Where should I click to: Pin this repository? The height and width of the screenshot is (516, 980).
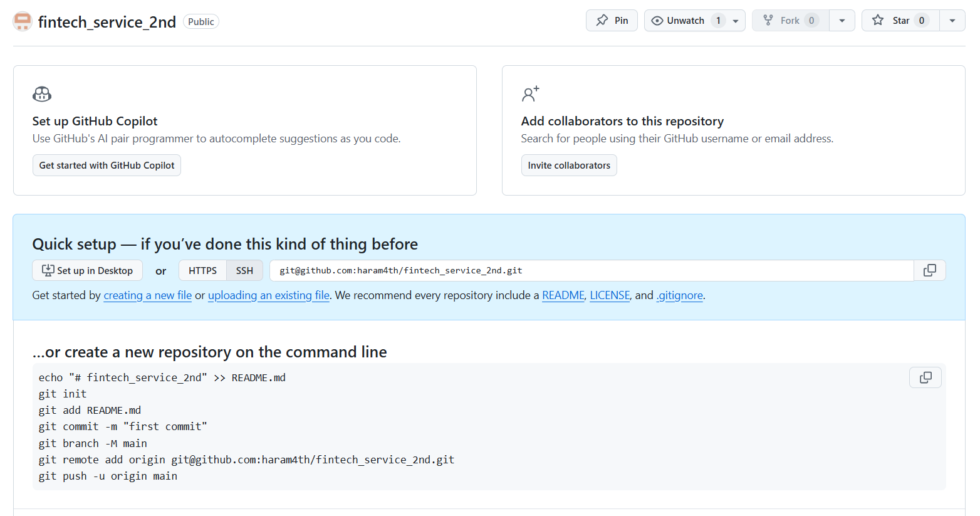tap(612, 21)
